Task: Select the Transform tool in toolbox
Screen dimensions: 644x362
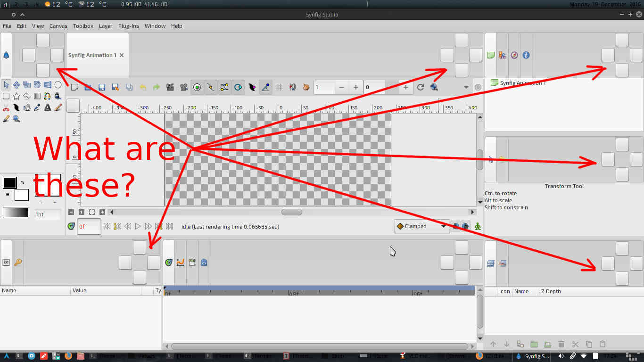Action: coord(6,85)
